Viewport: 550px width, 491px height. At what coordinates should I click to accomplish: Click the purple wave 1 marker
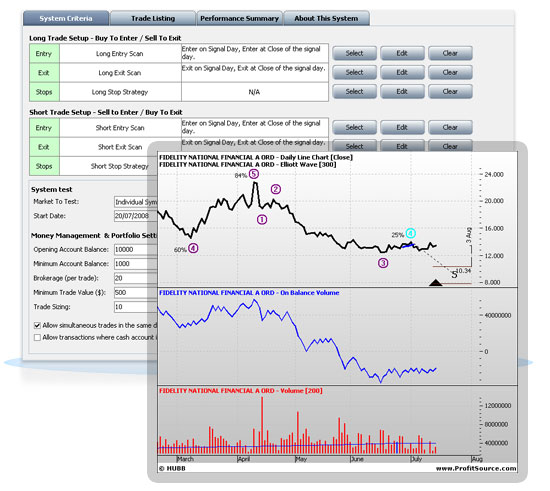[262, 220]
